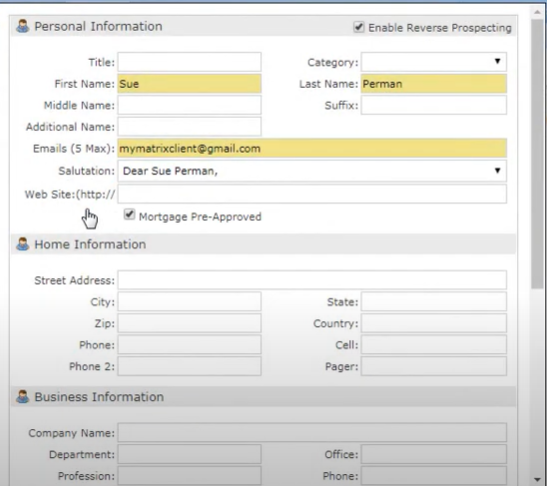The image size is (547, 486).
Task: Uncheck Mortgage Pre-Approved checkbox
Action: pyautogui.click(x=129, y=215)
